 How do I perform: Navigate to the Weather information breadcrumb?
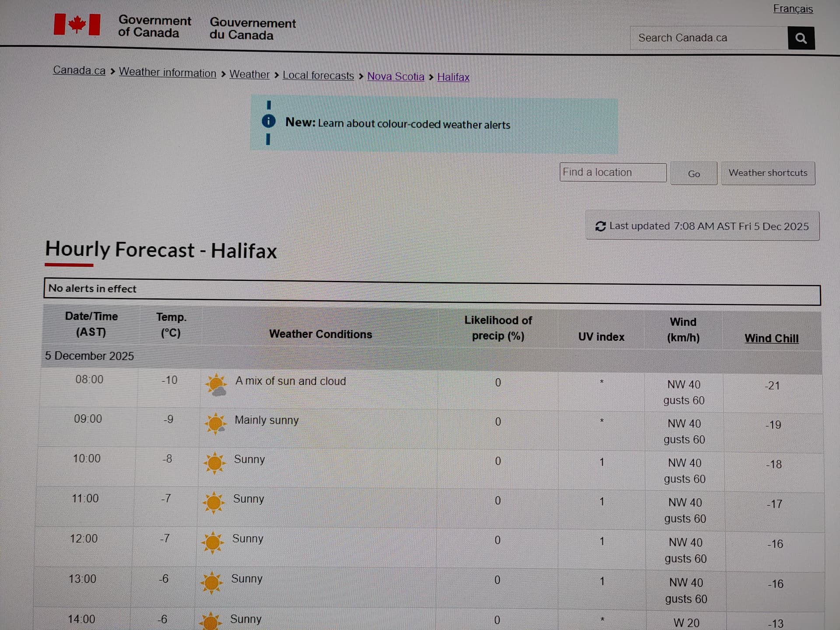point(168,73)
